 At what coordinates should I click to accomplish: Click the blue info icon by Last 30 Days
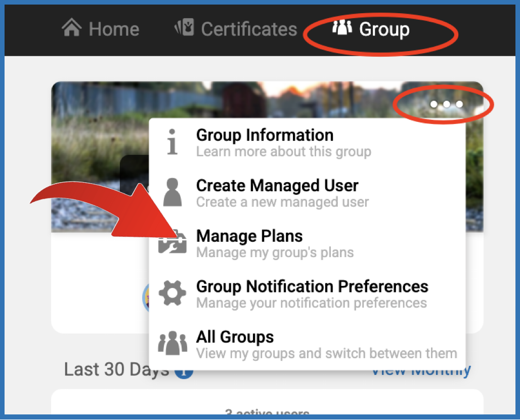tap(184, 372)
